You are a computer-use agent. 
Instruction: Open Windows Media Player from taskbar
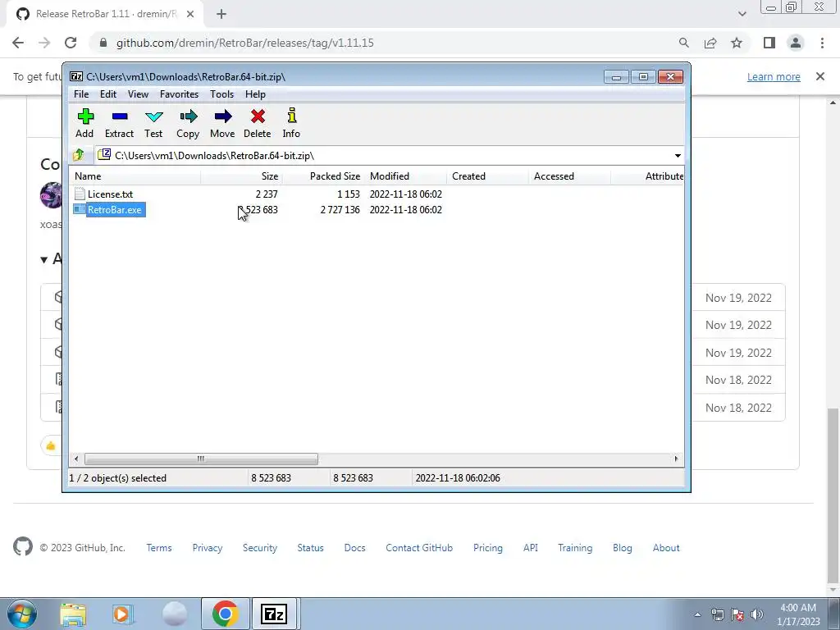(x=122, y=614)
